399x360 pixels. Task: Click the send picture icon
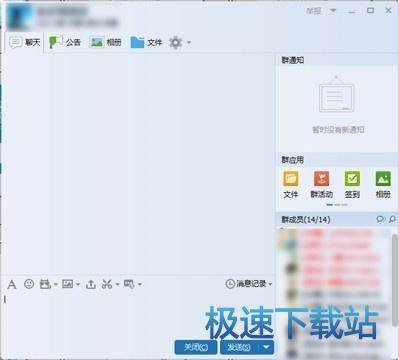coord(68,284)
